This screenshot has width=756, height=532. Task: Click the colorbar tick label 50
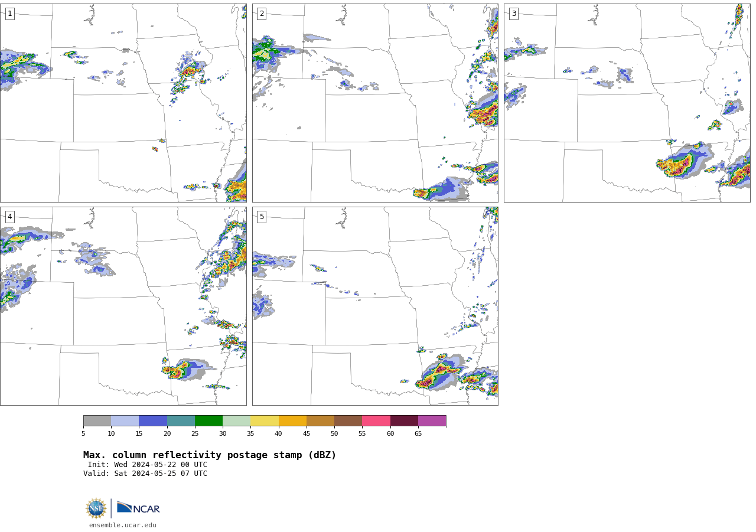[334, 434]
